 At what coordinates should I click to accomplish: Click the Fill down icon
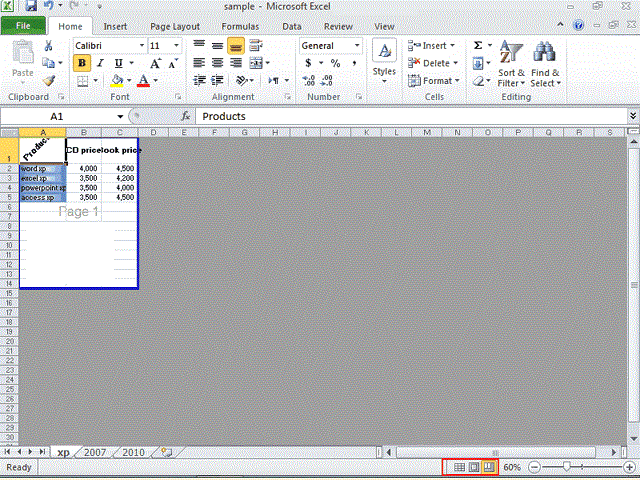[x=478, y=63]
